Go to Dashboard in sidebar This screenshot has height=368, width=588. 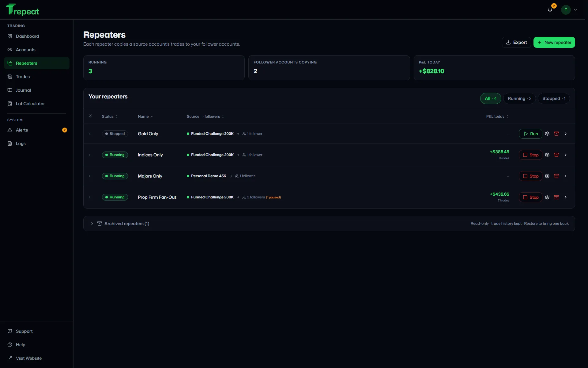click(x=36, y=36)
